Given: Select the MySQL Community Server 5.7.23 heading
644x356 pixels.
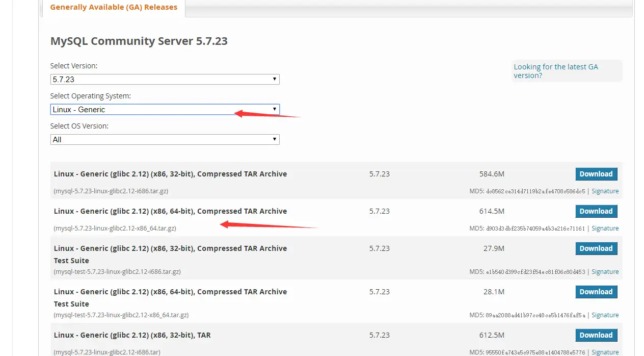Looking at the screenshot, I should tap(139, 41).
